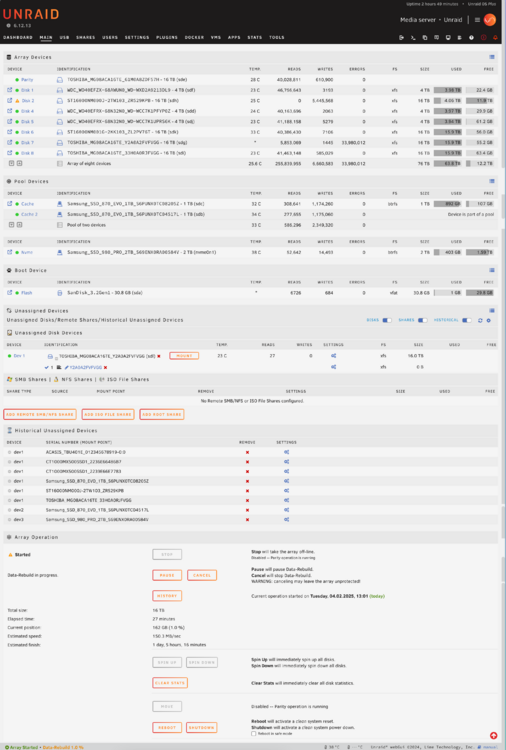Toggle the Array Devices view icon
This screenshot has width=506, height=750.
coord(492,57)
